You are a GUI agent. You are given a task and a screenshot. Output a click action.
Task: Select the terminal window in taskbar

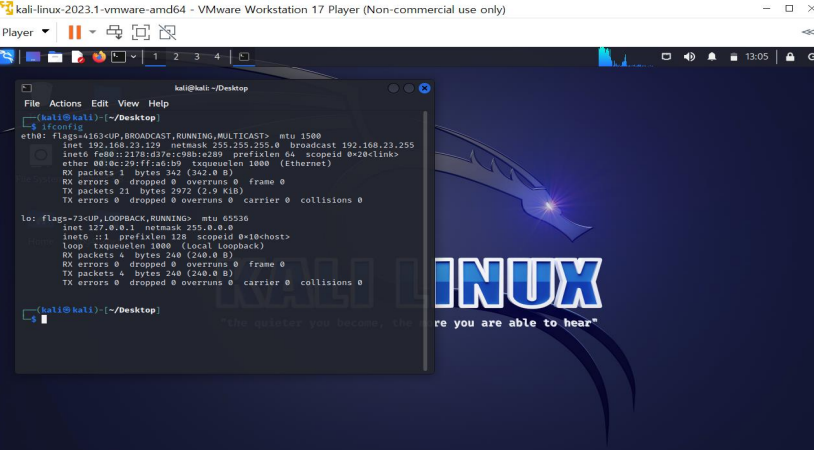(244, 57)
